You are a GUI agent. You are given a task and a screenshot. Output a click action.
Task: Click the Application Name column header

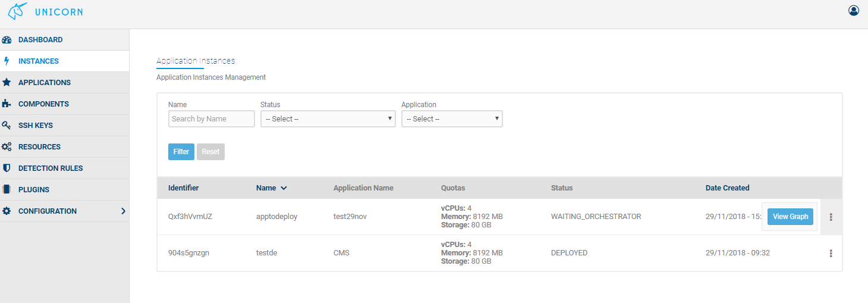pos(363,188)
